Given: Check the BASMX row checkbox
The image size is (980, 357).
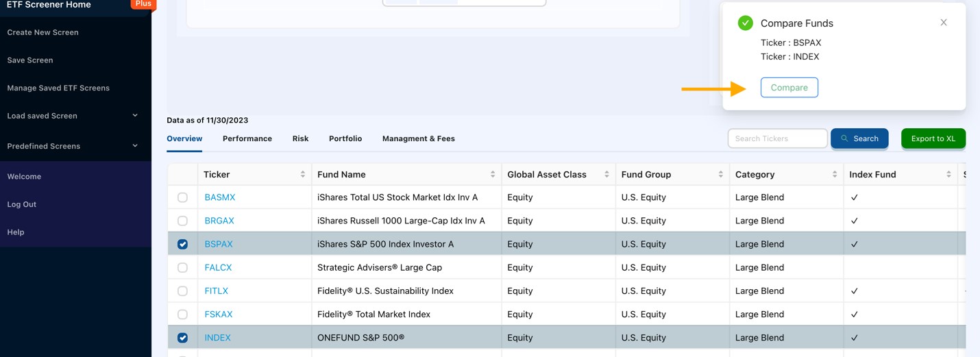Looking at the screenshot, I should tap(182, 197).
